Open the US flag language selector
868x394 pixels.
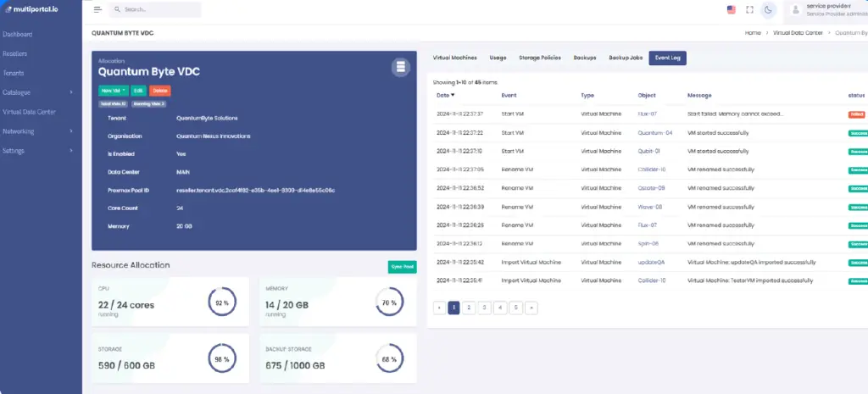click(x=732, y=9)
